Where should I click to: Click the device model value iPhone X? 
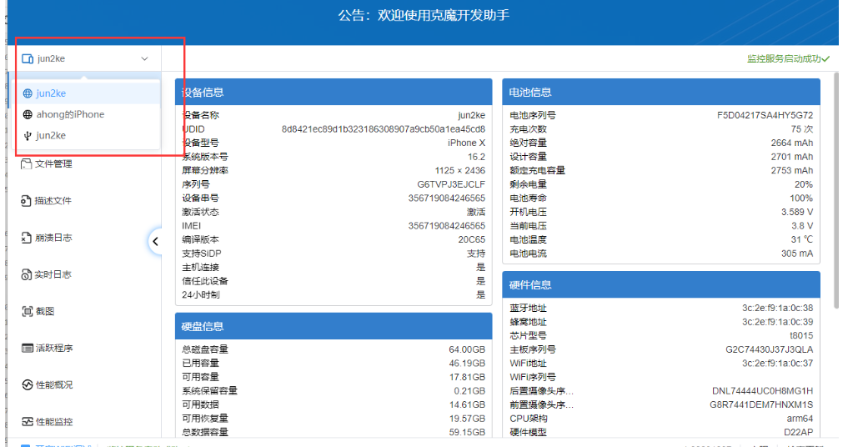[466, 143]
